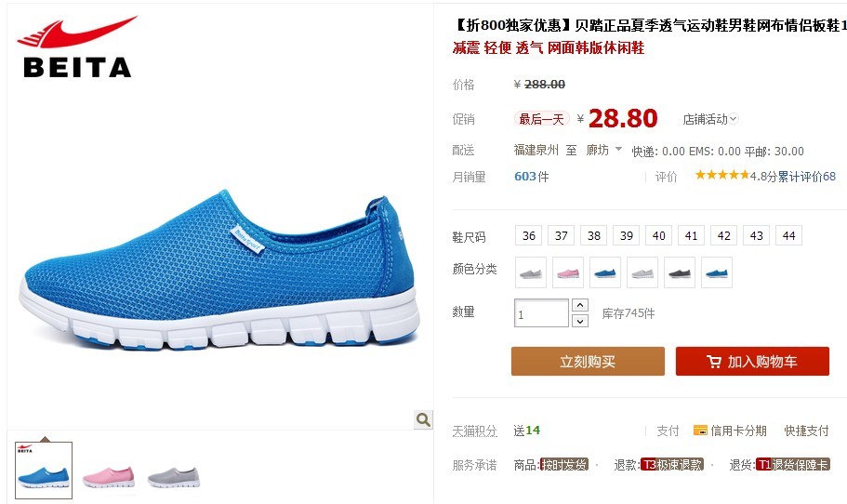Select shoe size 44
Screen dimensions: 847x504
click(788, 235)
